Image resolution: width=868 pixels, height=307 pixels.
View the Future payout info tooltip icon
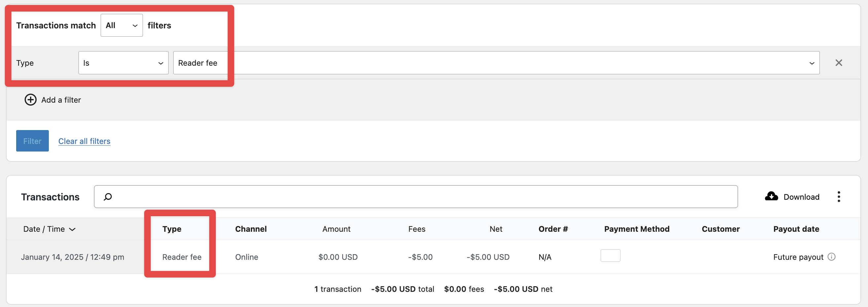click(832, 256)
